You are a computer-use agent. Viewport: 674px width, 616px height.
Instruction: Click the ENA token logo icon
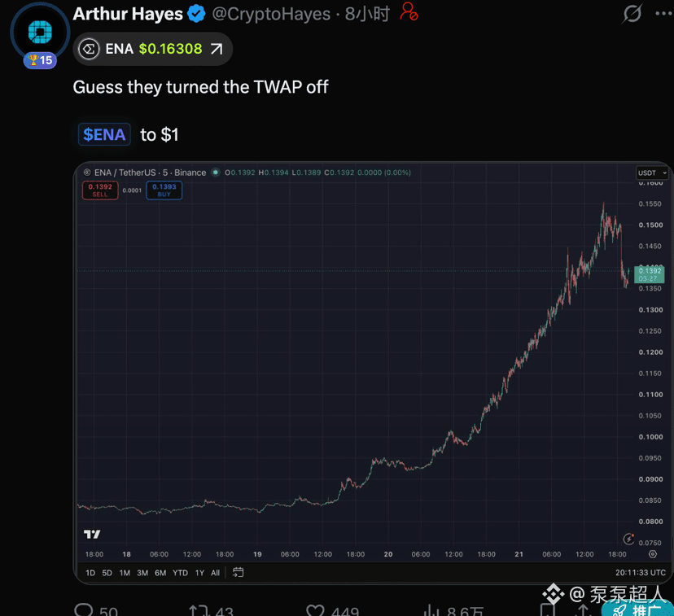[89, 49]
